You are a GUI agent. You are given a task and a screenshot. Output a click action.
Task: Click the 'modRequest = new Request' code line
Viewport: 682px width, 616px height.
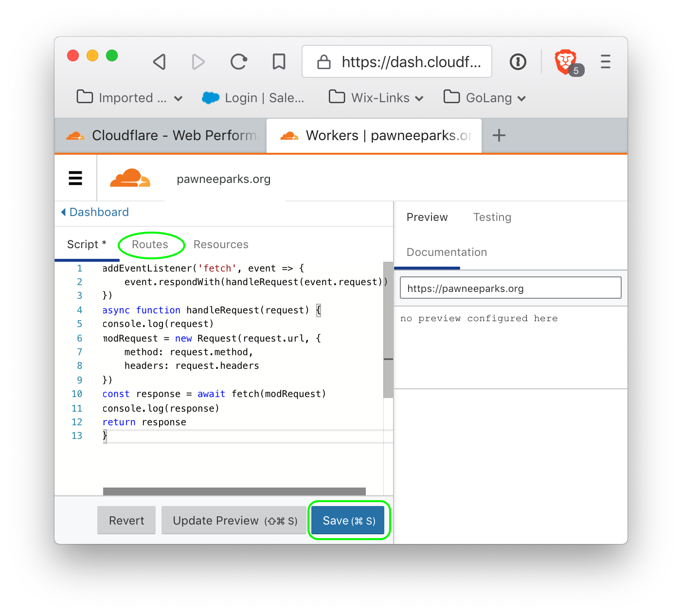[212, 338]
